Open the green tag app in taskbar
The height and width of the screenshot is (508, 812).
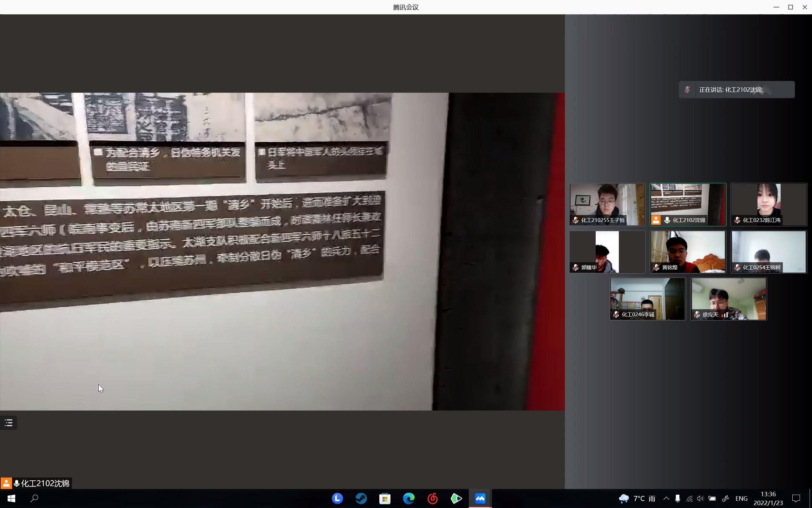(x=456, y=498)
